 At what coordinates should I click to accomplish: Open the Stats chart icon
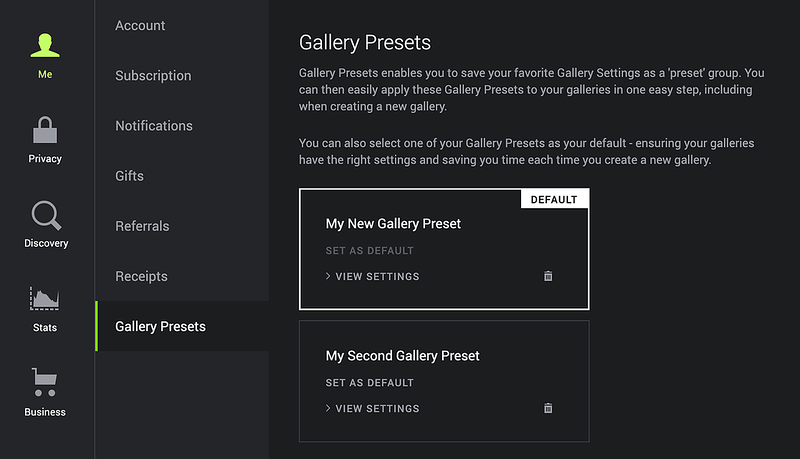[x=44, y=298]
